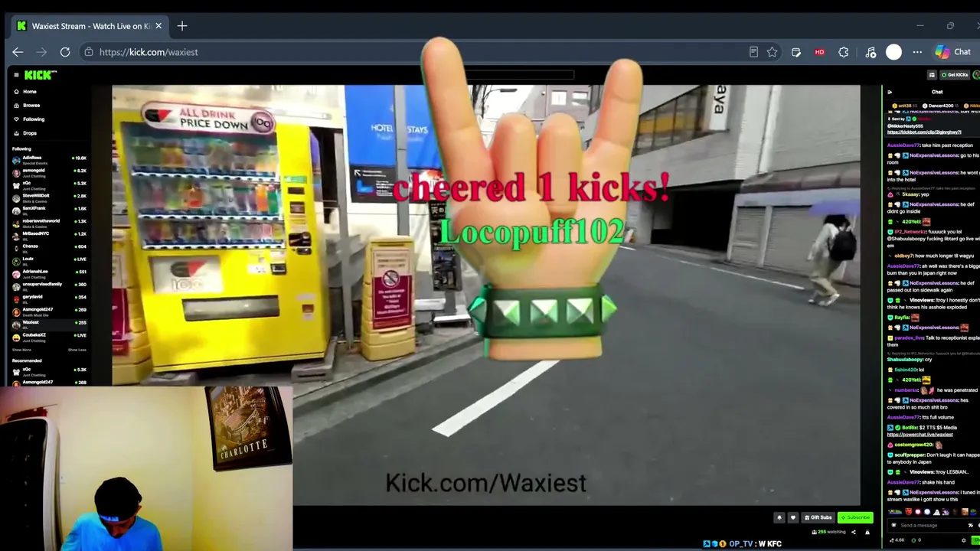This screenshot has height=551, width=980.
Task: Close the Waxiest Stream tab
Action: tap(158, 26)
